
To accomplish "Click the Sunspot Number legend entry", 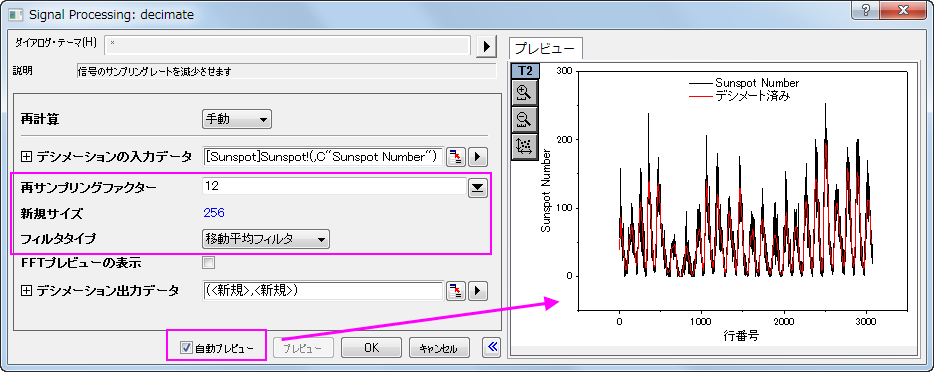I will 743,83.
